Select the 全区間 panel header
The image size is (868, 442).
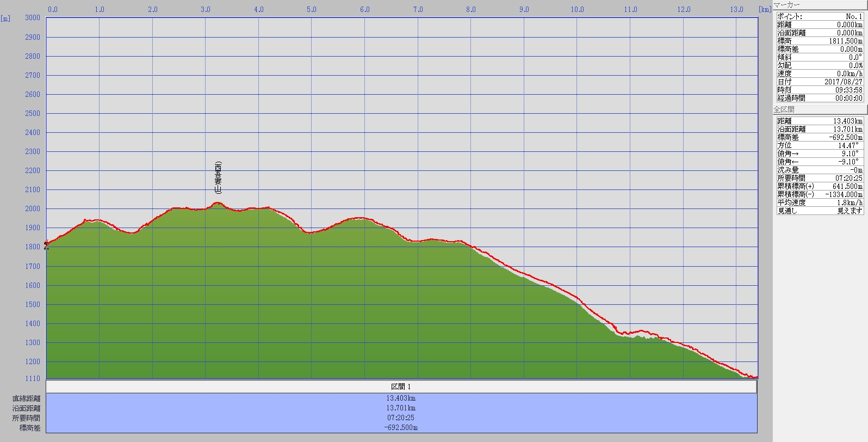tap(820, 109)
